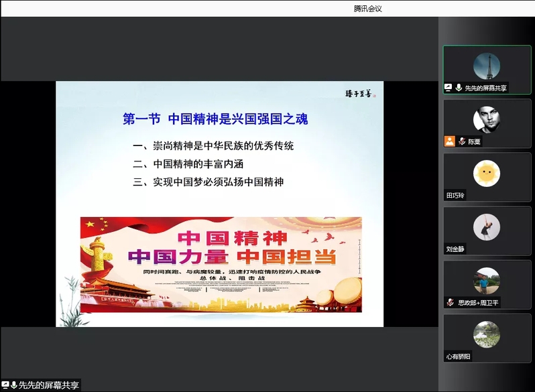The height and width of the screenshot is (392, 535).
Task: Click the 田巧玲 name label
Action: point(455,196)
